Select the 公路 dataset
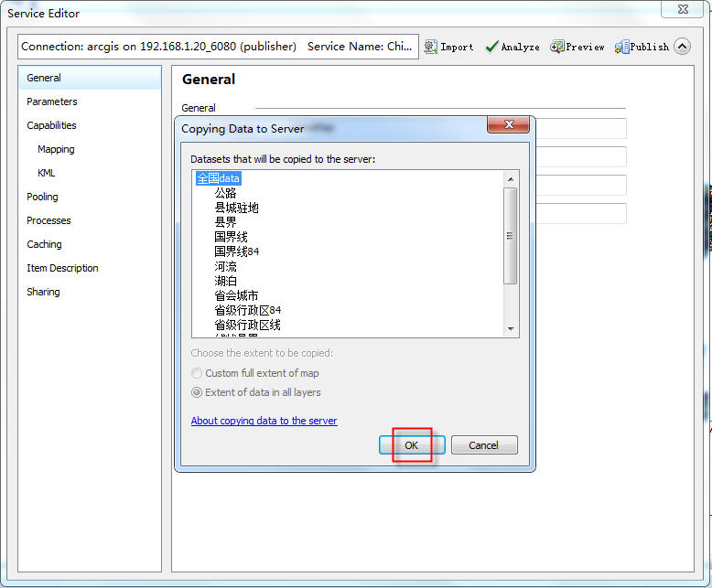The height and width of the screenshot is (588, 712). [x=225, y=193]
